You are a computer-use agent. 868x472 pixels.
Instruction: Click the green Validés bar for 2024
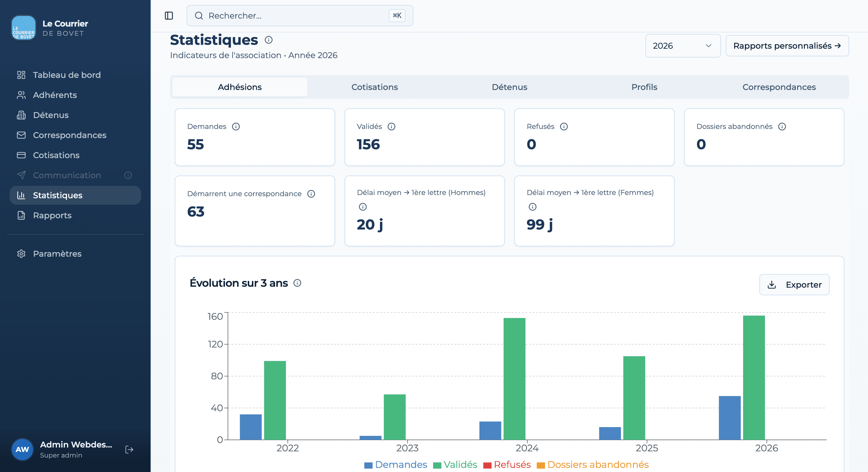(x=514, y=379)
